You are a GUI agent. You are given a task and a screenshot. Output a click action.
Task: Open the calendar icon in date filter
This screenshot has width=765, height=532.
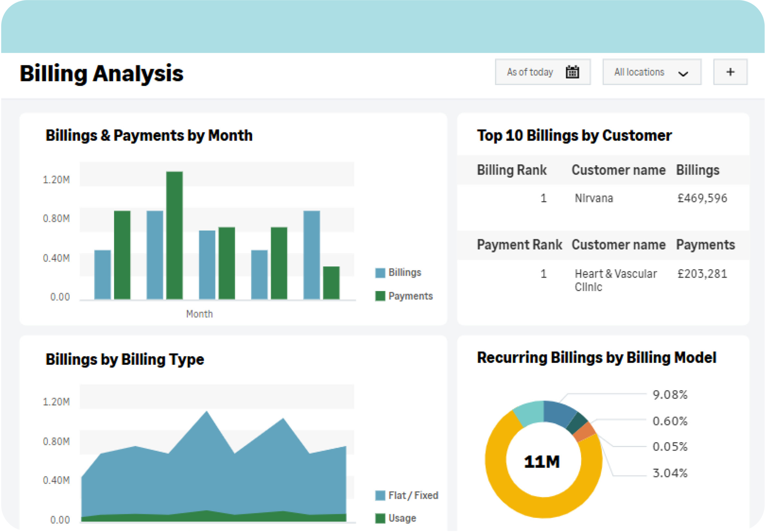[572, 72]
